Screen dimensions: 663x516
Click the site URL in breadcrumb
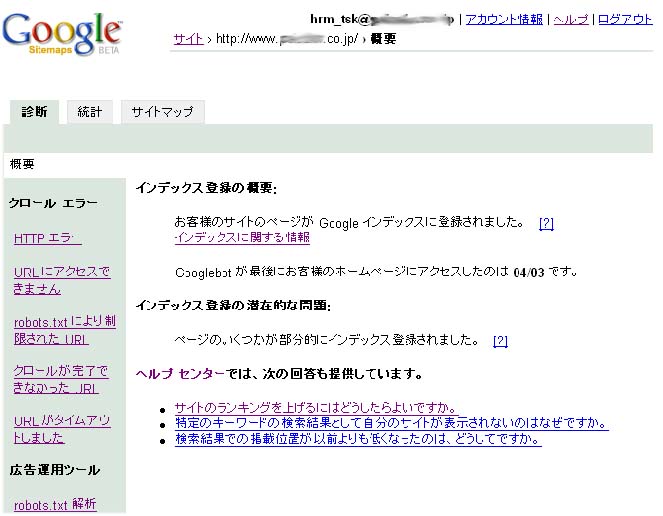[x=287, y=39]
